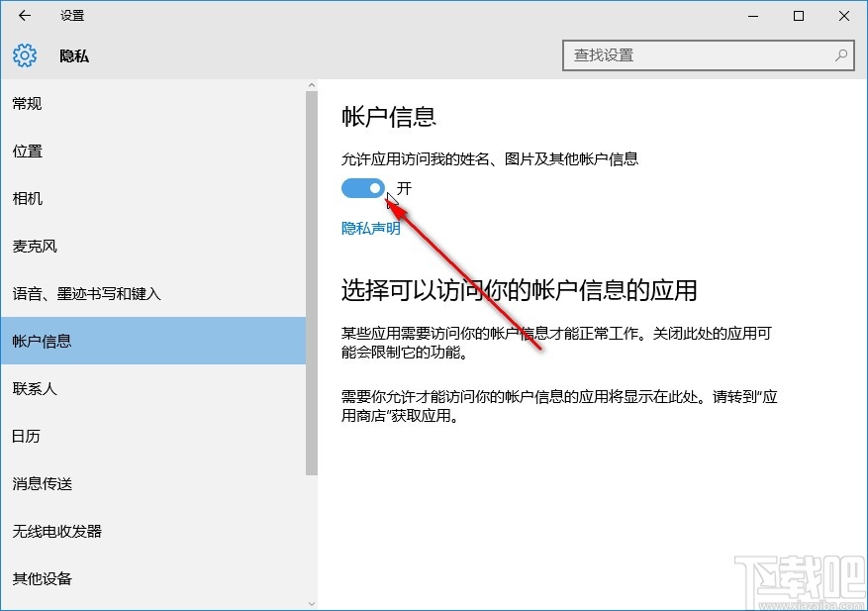Select 相机 in the privacy sidebar
This screenshot has width=868, height=611.
click(26, 198)
